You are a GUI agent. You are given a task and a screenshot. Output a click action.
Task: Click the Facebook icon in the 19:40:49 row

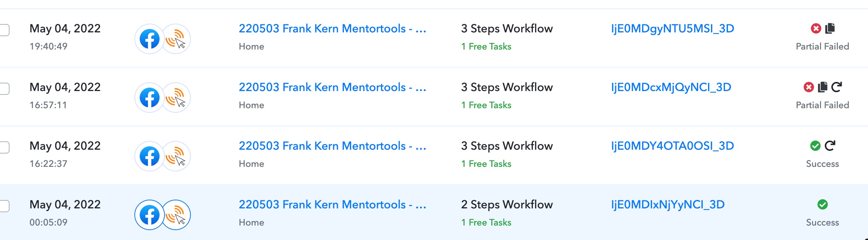[x=150, y=39]
